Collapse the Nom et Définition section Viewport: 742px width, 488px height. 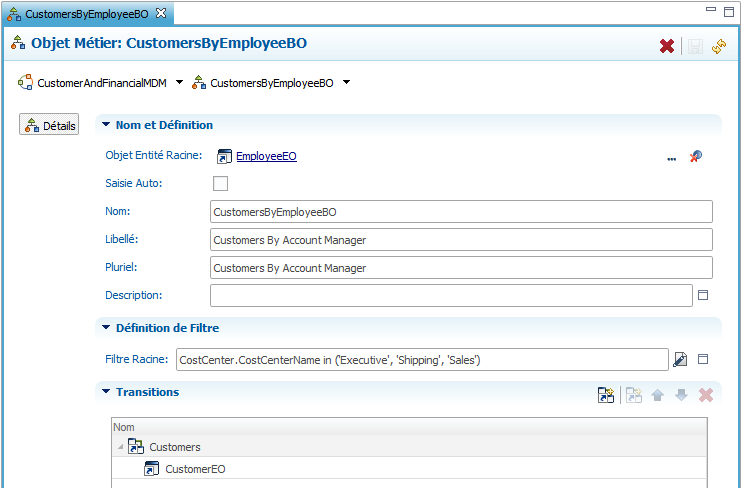[106, 124]
